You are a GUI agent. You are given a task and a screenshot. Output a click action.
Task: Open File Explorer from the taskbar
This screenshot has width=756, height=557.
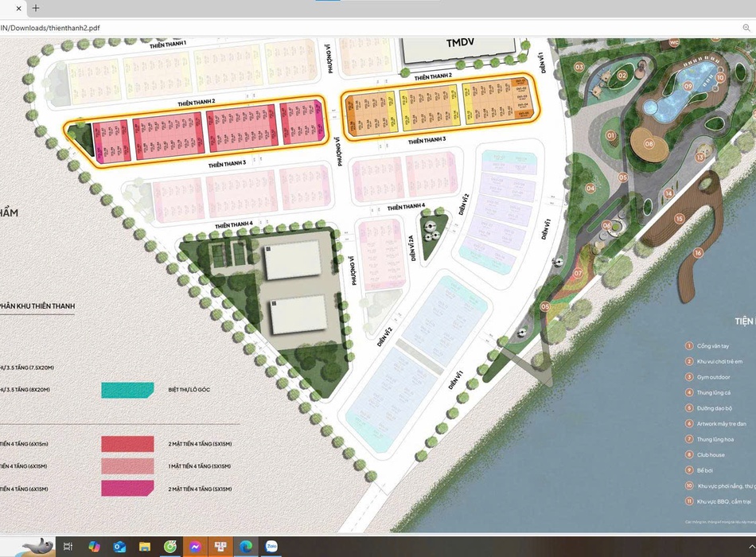pyautogui.click(x=145, y=547)
